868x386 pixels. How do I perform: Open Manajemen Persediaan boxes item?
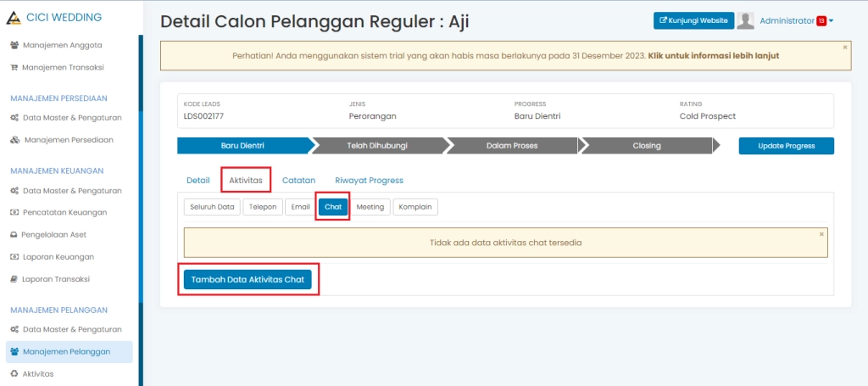(68, 140)
